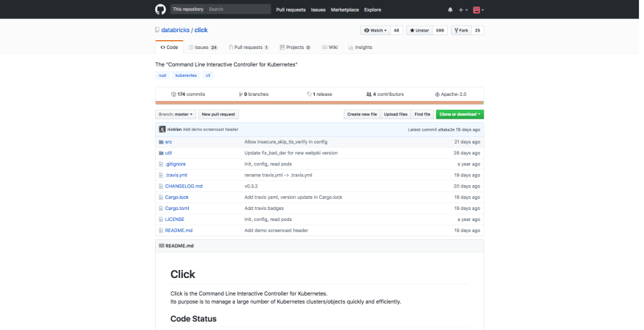The image size is (644, 330).
Task: Click the Unstar button
Action: 419,31
